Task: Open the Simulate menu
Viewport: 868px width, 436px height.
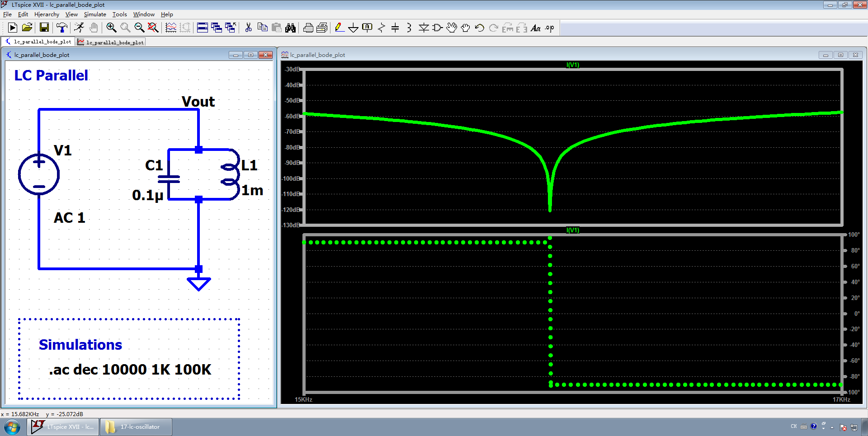Action: click(95, 14)
